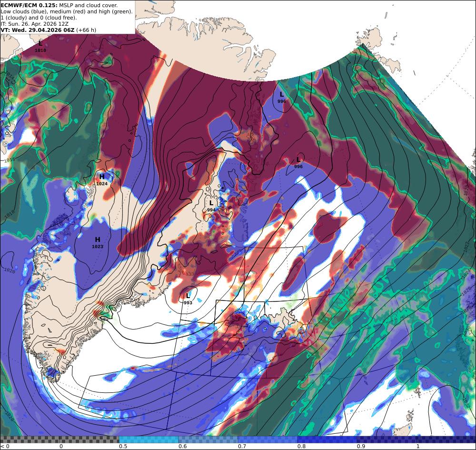Click the 'VT: Wed. 29.04.2026 06Z' valid time
Image resolution: width=476 pixels, height=450 pixels.
[38, 30]
